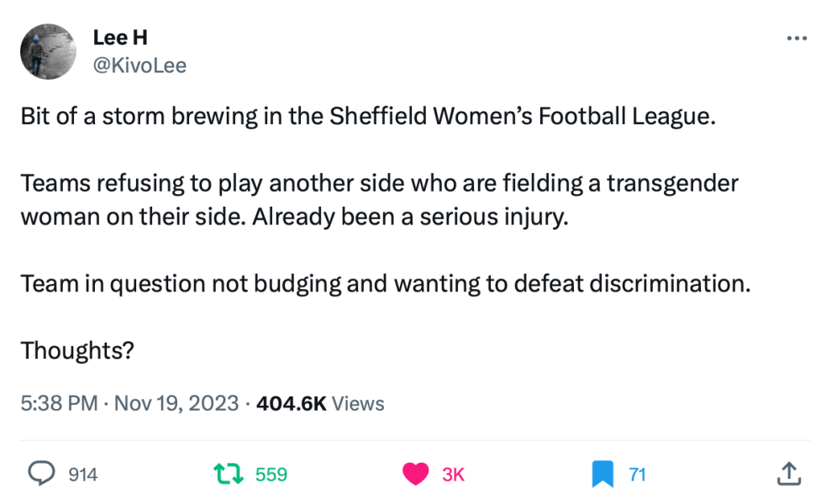The height and width of the screenshot is (504, 821).
Task: Click the word Views beside the view count
Action: pos(358,403)
